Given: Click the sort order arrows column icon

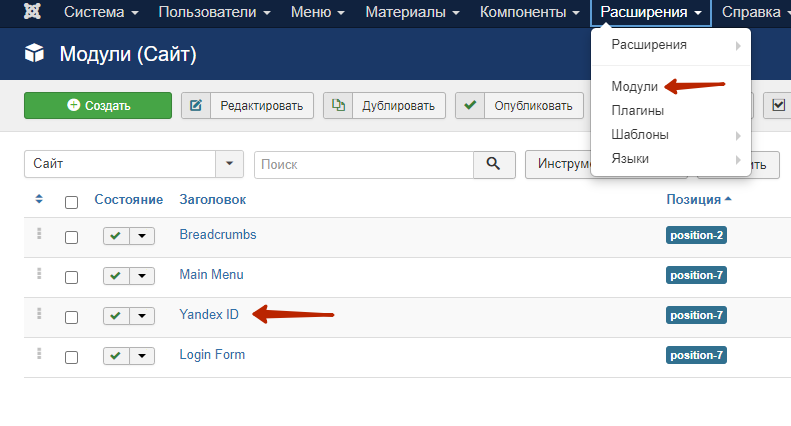Looking at the screenshot, I should pyautogui.click(x=39, y=200).
